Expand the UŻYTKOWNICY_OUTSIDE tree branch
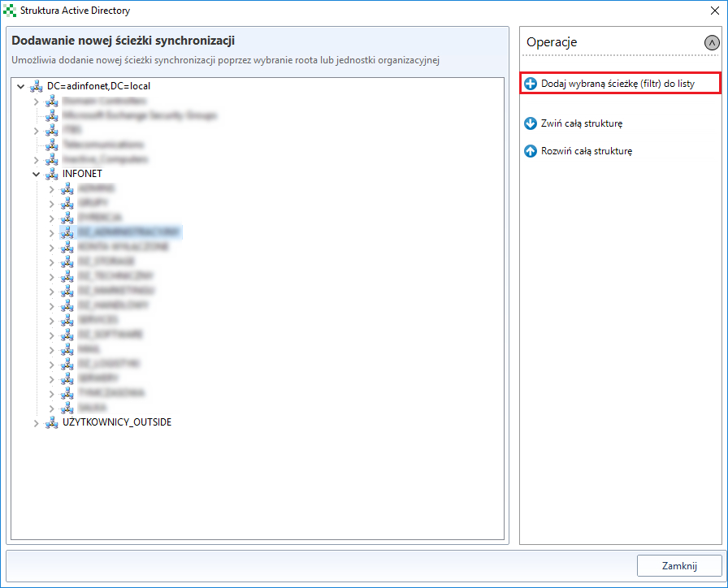Screen dimensions: 728x588 click(36, 423)
